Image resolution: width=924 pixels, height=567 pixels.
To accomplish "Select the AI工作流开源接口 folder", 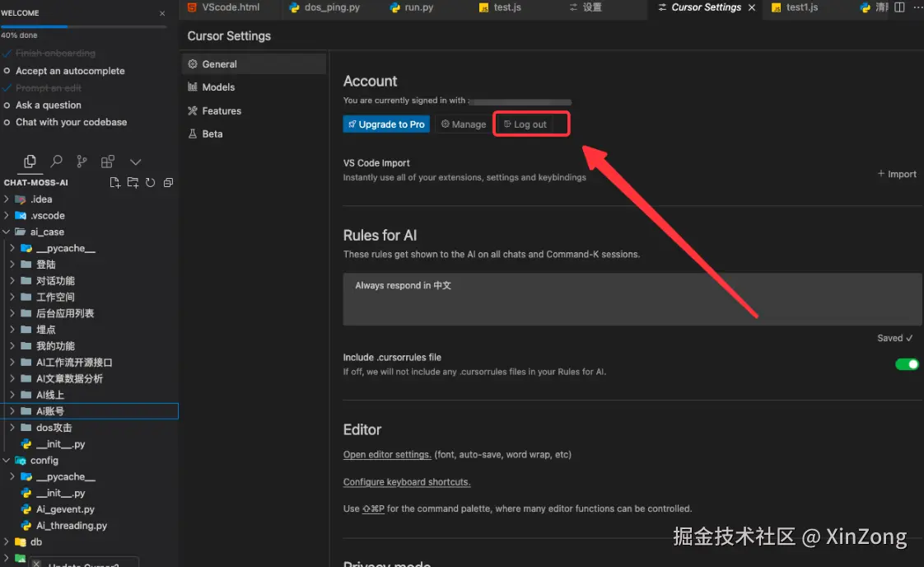I will pyautogui.click(x=74, y=363).
